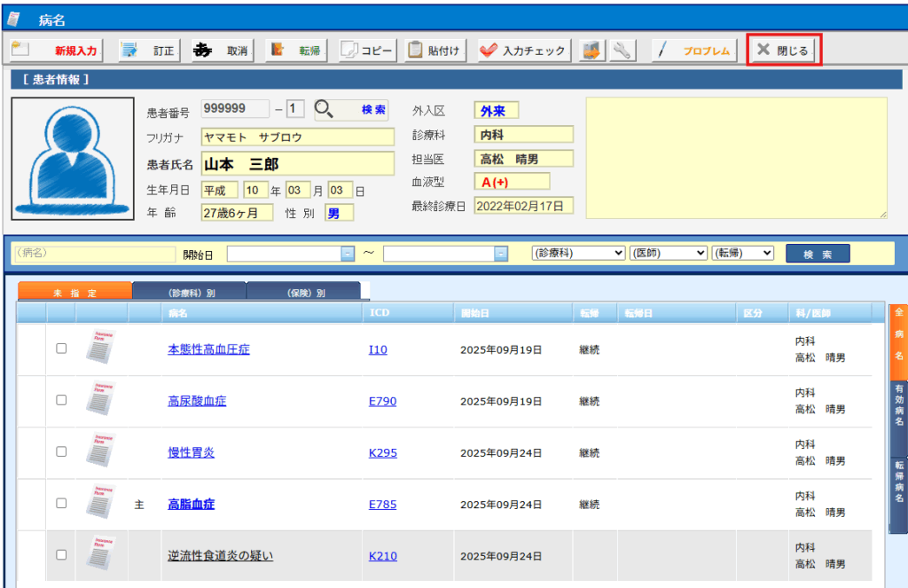This screenshot has width=908, height=588.
Task: Tick the 慢性胃炎 row checkbox
Action: coord(61,451)
